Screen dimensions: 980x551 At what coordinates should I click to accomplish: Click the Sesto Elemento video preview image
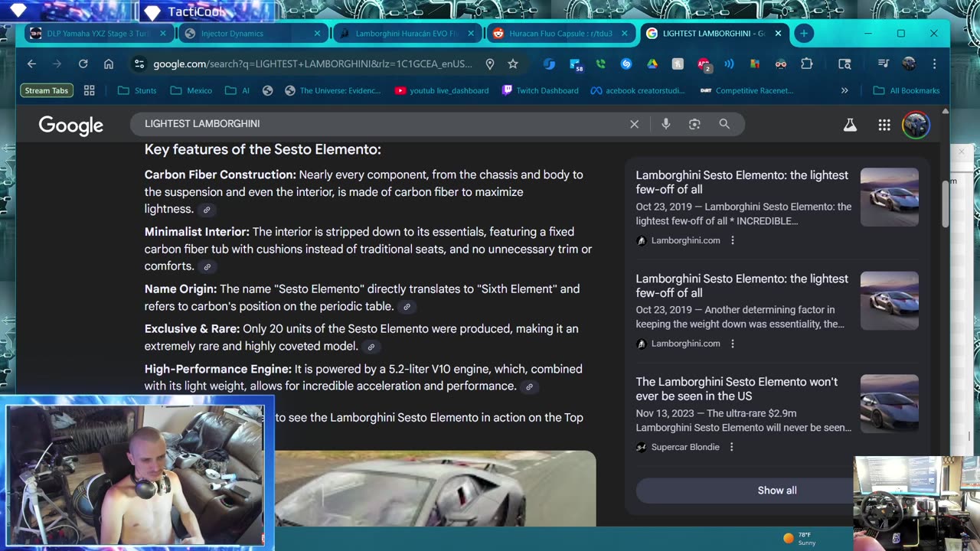[435, 488]
